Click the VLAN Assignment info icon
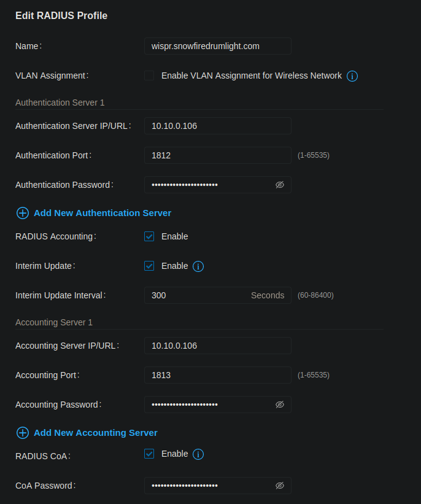 click(352, 76)
